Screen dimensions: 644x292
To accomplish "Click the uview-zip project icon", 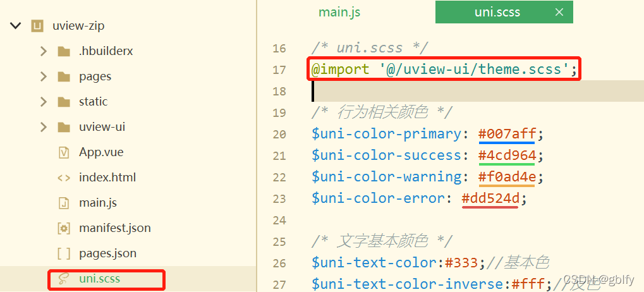I will tap(37, 27).
